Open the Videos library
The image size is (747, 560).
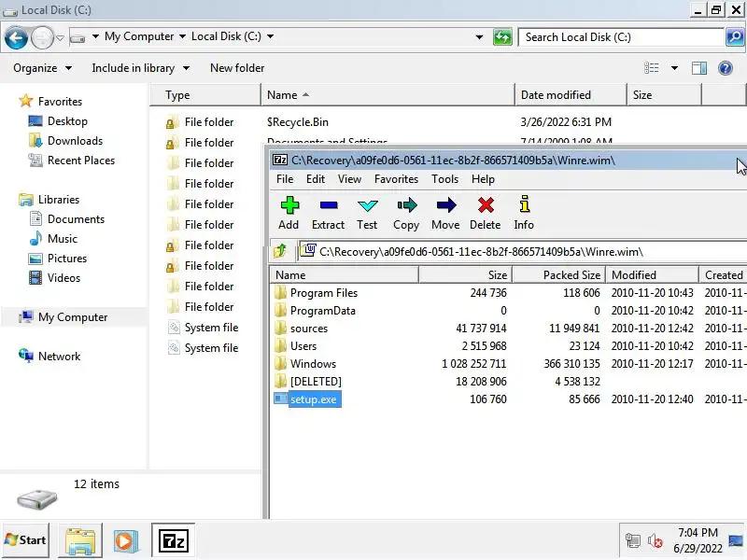coord(54,277)
